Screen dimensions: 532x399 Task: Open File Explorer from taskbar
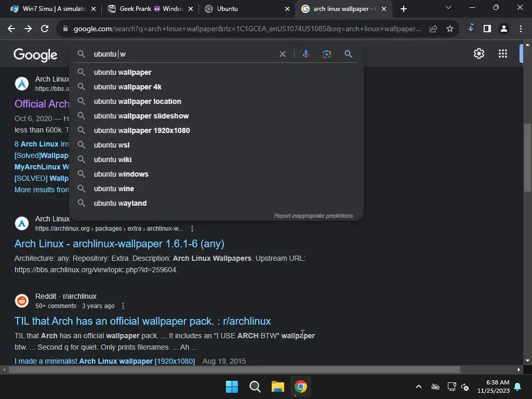point(277,387)
